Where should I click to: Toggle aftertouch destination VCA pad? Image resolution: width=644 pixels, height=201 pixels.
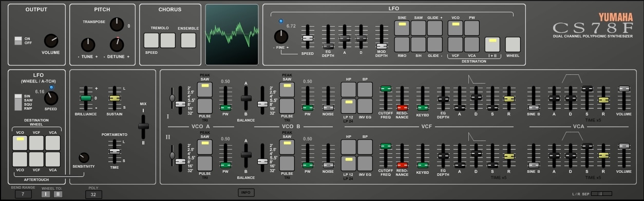[53, 159]
